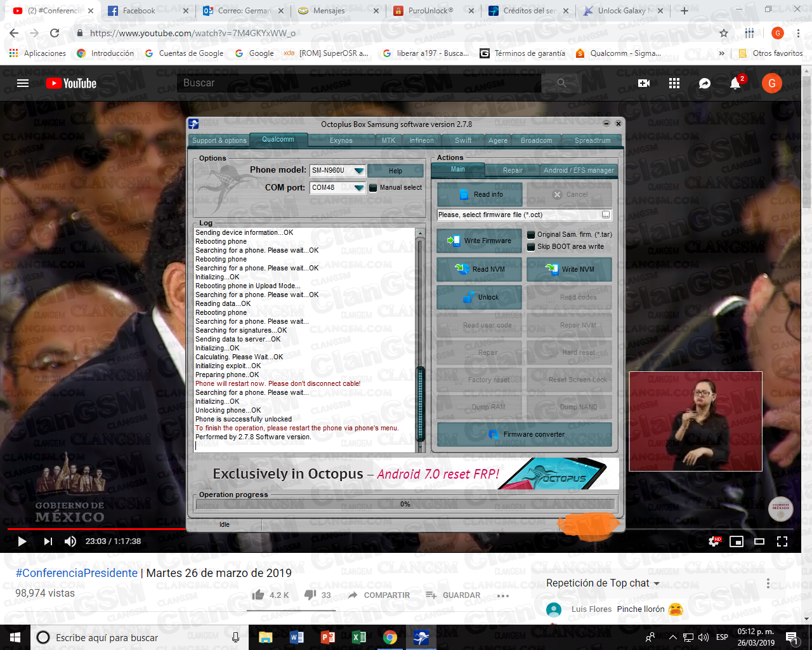Click the Read info button

[x=480, y=194]
